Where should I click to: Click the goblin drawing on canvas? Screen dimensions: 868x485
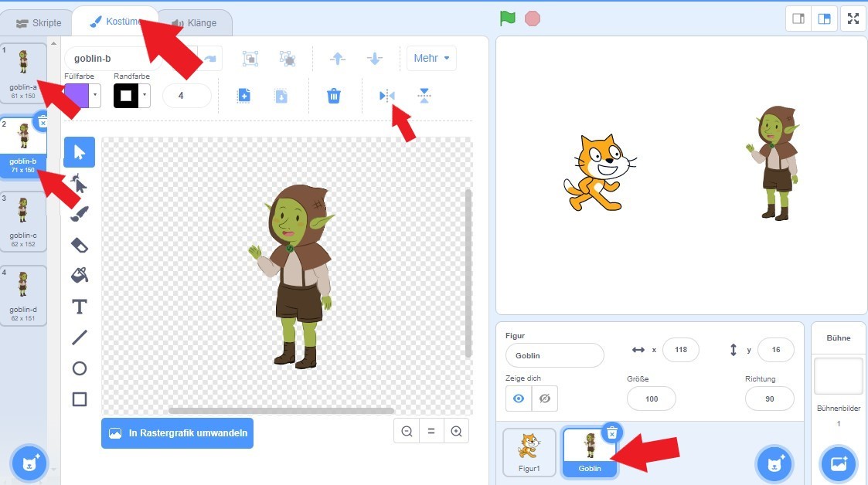291,276
